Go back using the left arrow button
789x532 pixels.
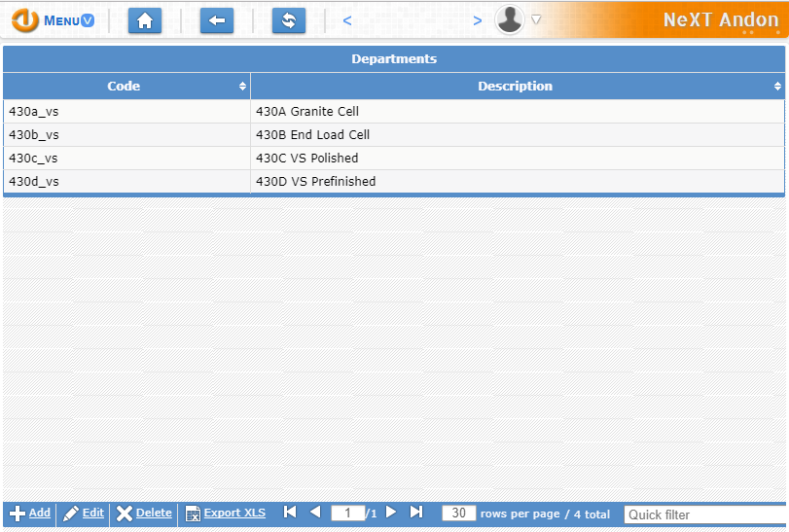[217, 20]
